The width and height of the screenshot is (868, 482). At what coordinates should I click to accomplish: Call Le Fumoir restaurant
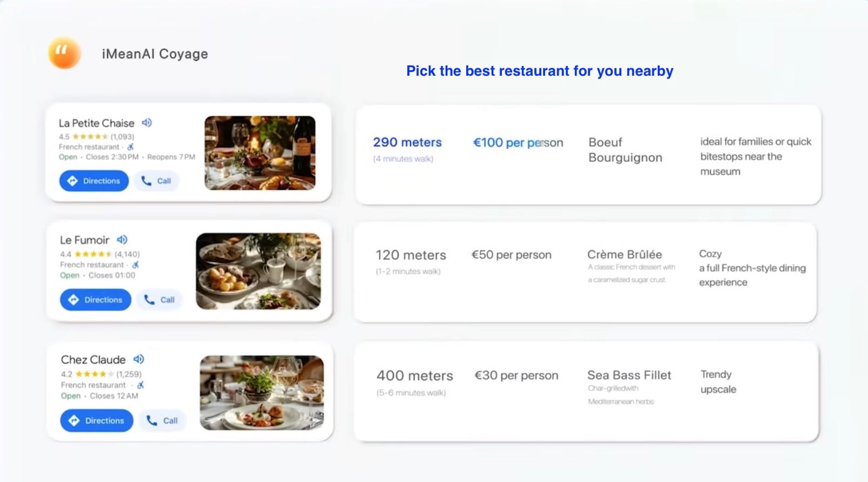click(160, 300)
